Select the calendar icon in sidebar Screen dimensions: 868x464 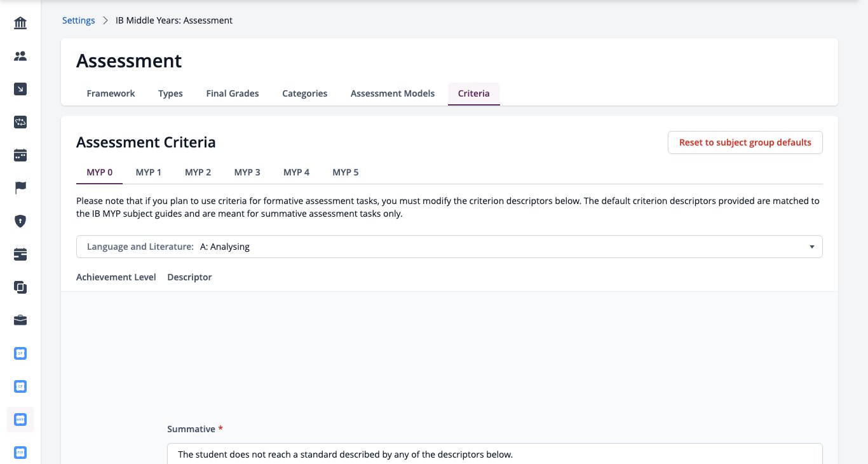[20, 155]
